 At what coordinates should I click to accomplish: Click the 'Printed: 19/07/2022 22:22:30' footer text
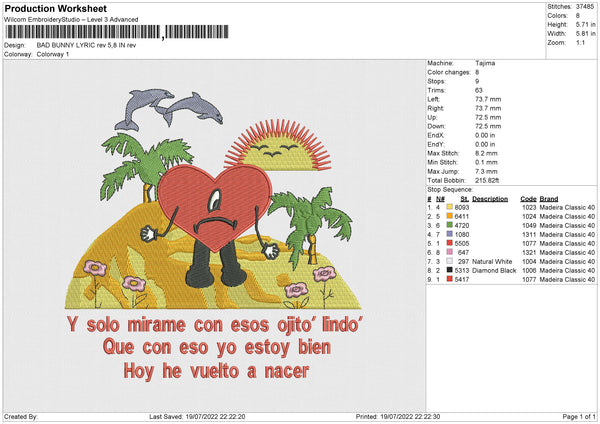pos(398,416)
